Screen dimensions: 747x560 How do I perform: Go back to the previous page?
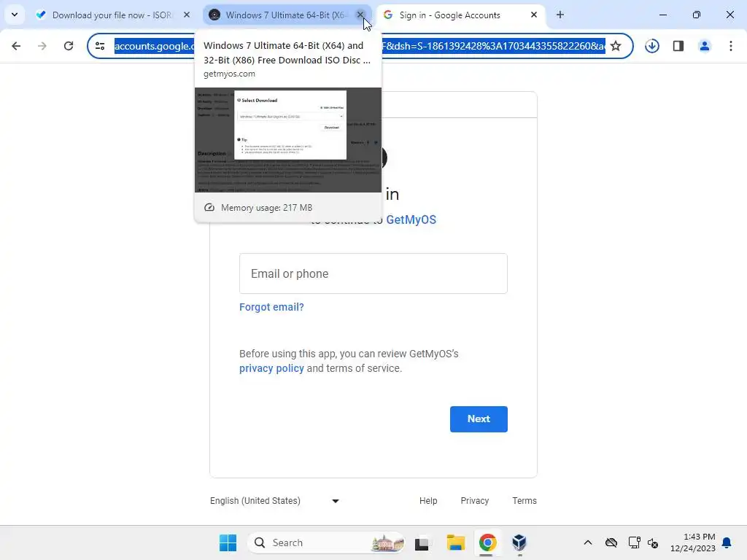(16, 46)
